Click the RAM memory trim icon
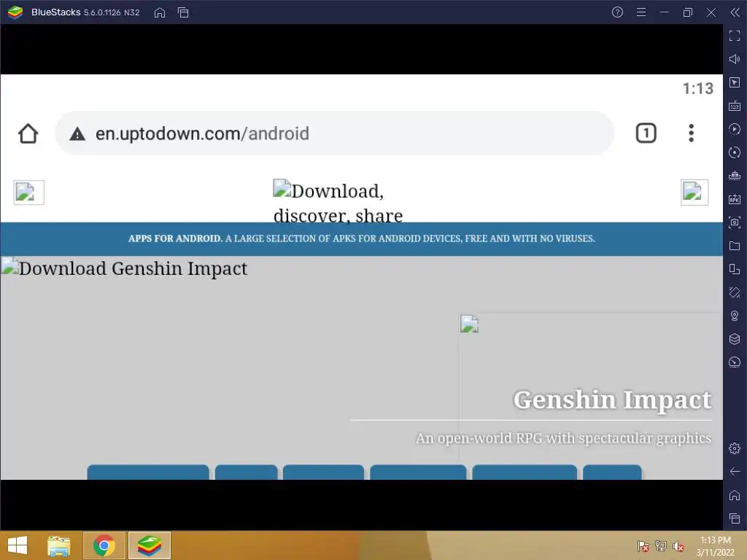 (734, 176)
